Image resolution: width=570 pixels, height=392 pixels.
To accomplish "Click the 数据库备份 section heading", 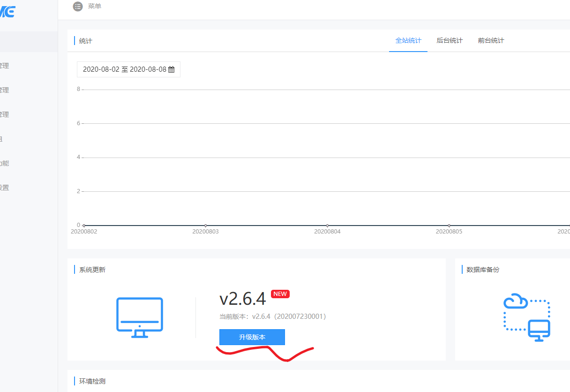I will [483, 270].
